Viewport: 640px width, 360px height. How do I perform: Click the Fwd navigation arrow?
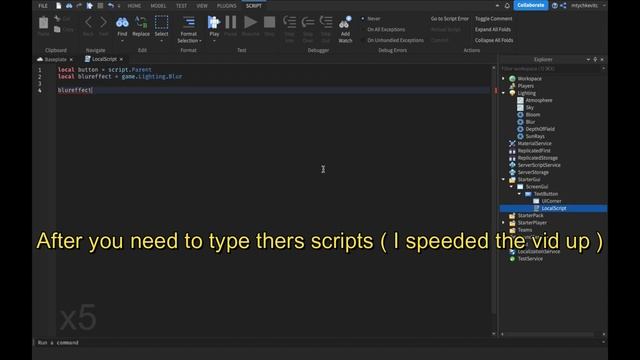(103, 22)
